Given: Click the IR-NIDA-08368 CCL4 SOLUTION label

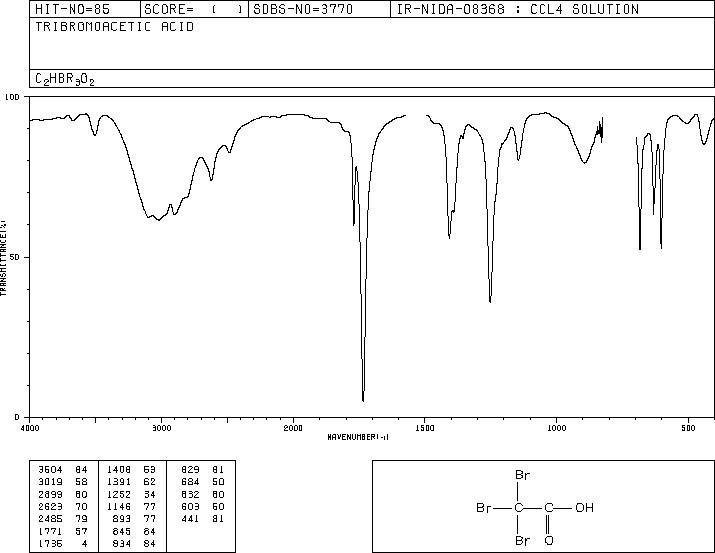Looking at the screenshot, I should point(518,10).
